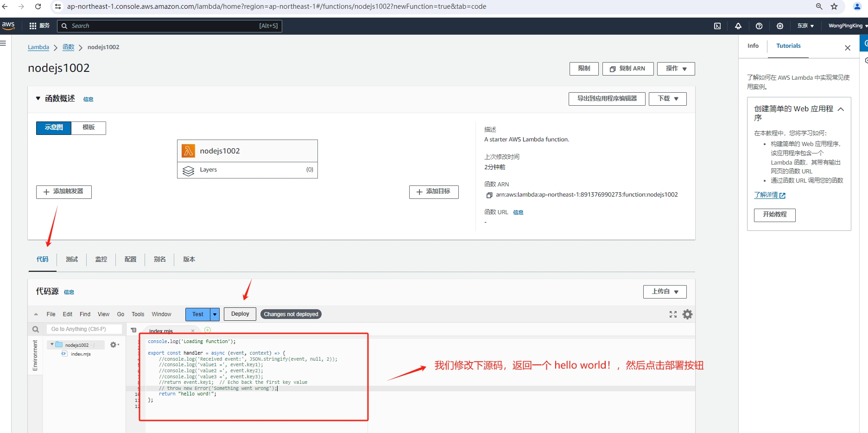Click the browser zoom magnifier icon
The height and width of the screenshot is (433, 868).
click(819, 6)
